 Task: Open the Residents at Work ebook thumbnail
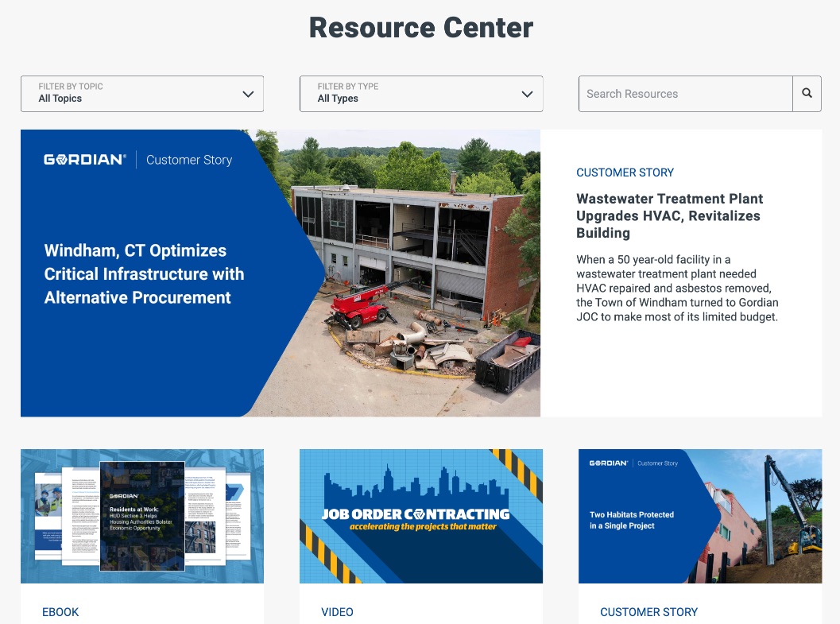coord(142,517)
